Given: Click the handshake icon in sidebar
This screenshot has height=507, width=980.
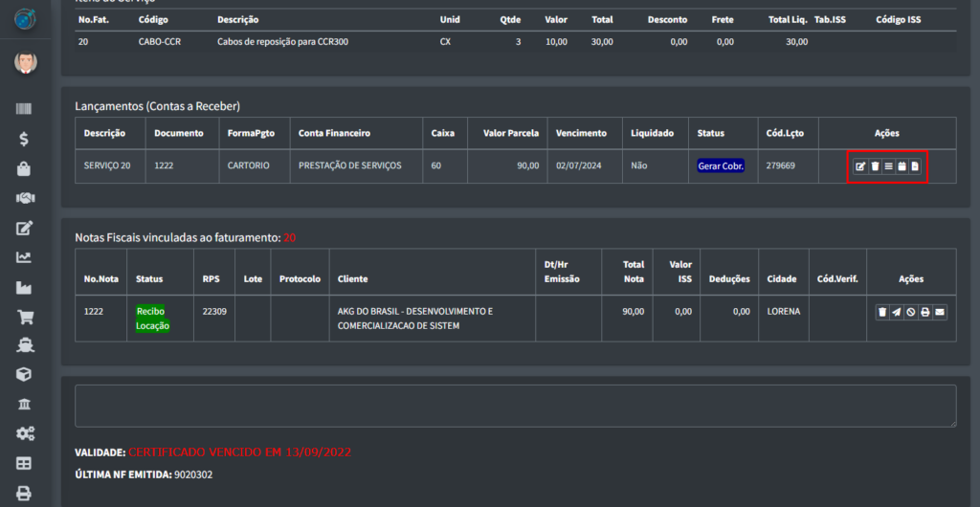Looking at the screenshot, I should 24,198.
